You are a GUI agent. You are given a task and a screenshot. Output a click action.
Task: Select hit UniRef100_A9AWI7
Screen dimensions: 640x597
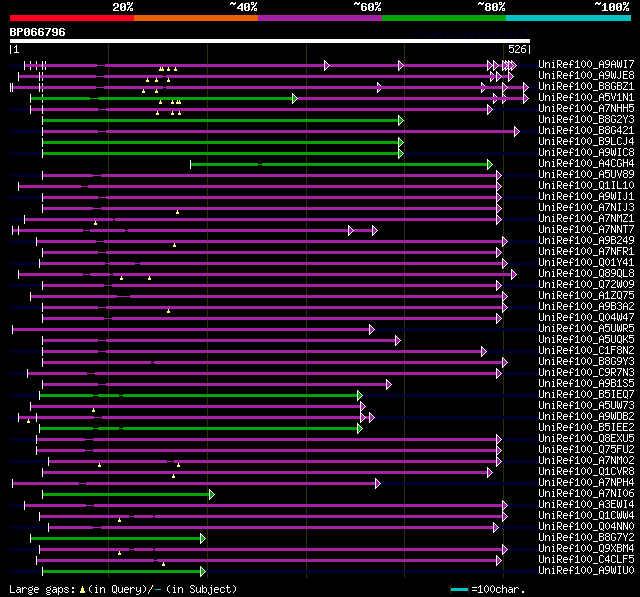[586, 64]
